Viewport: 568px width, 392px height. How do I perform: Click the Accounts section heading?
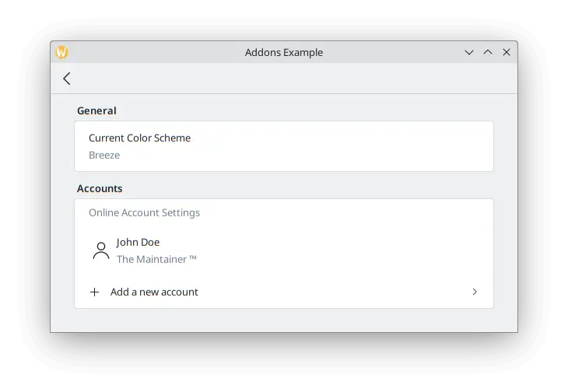pos(100,189)
